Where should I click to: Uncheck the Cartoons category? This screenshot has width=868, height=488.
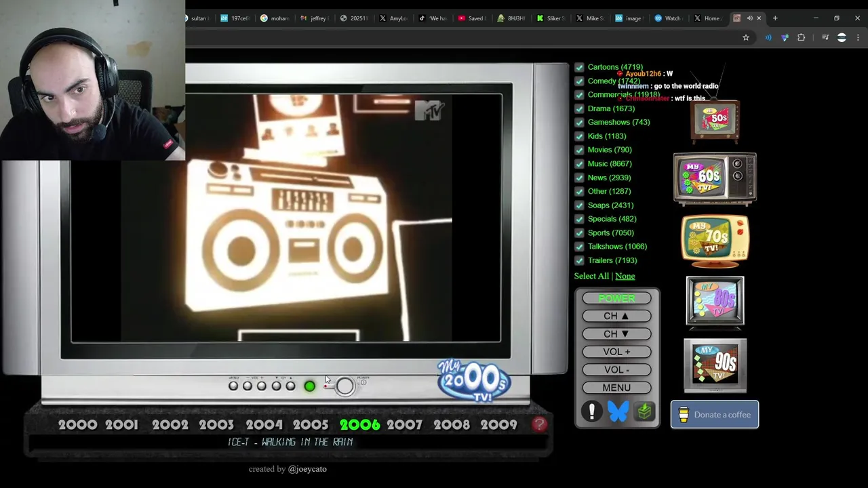[x=579, y=67]
